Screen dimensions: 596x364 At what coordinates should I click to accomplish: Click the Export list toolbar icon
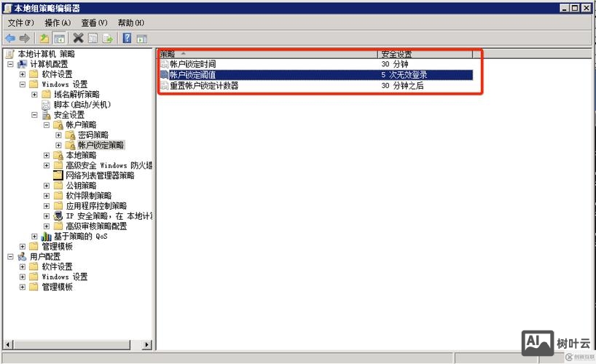click(x=108, y=38)
